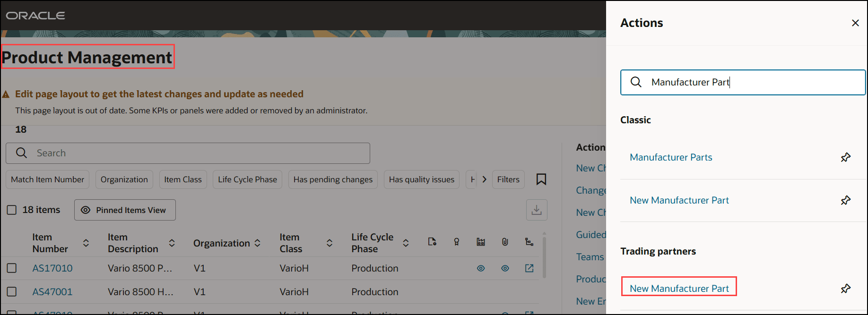The height and width of the screenshot is (315, 868).
Task: Click the download export icon
Action: coord(537,210)
